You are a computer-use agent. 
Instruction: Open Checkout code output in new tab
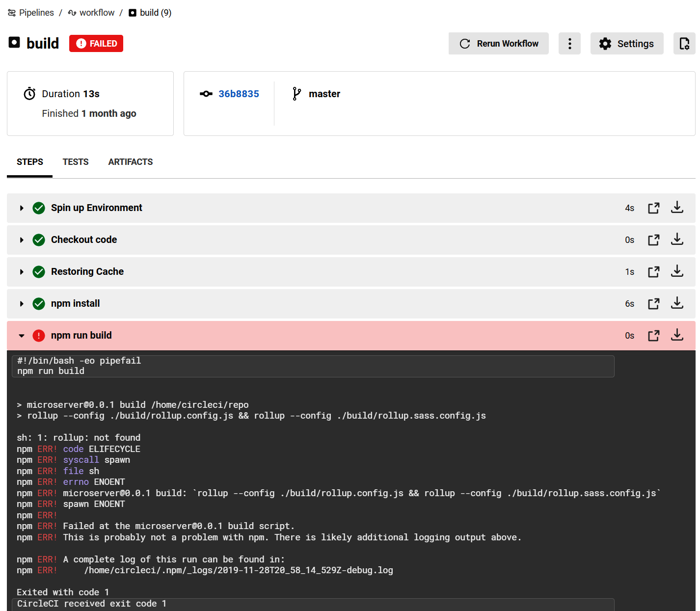(x=653, y=240)
